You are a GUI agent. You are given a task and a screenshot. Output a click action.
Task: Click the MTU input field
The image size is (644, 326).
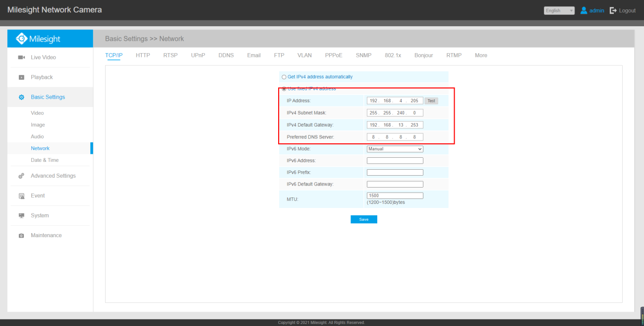pyautogui.click(x=395, y=196)
